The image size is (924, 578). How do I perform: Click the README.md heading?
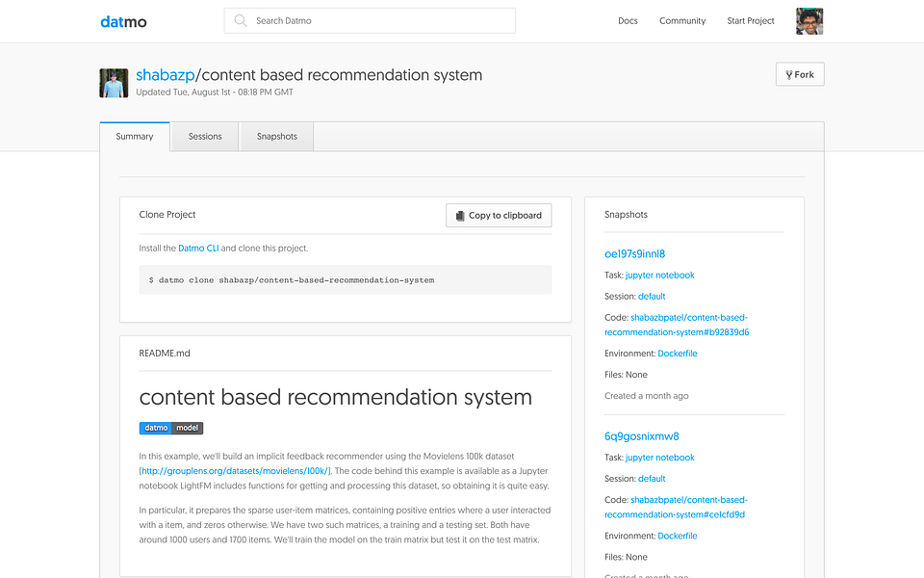point(165,354)
